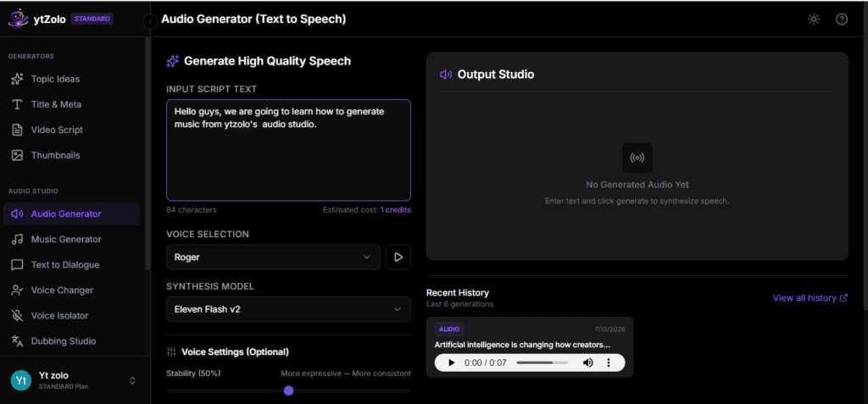Click the Text to Dialogue chat icon
Viewport: 868px width, 404px height.
point(17,264)
